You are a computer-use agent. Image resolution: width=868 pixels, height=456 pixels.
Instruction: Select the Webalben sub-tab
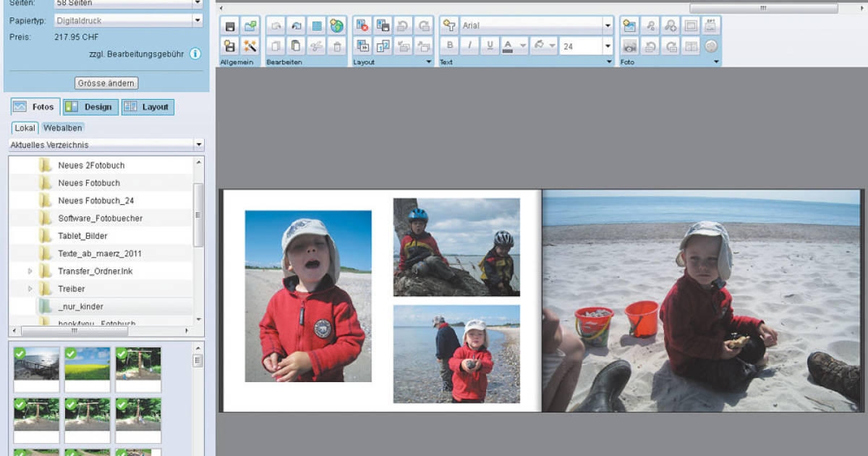(x=63, y=128)
